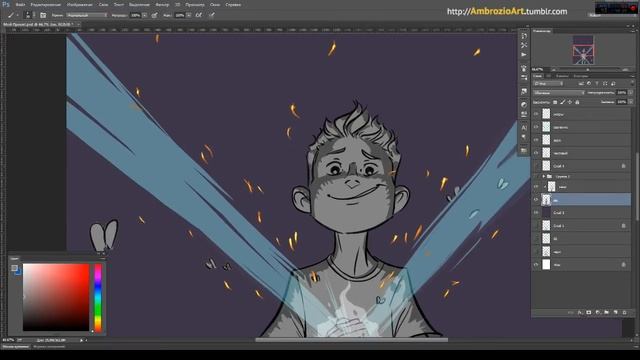Click the New adjustment layer icon
This screenshot has width=640, height=360.
click(x=598, y=313)
